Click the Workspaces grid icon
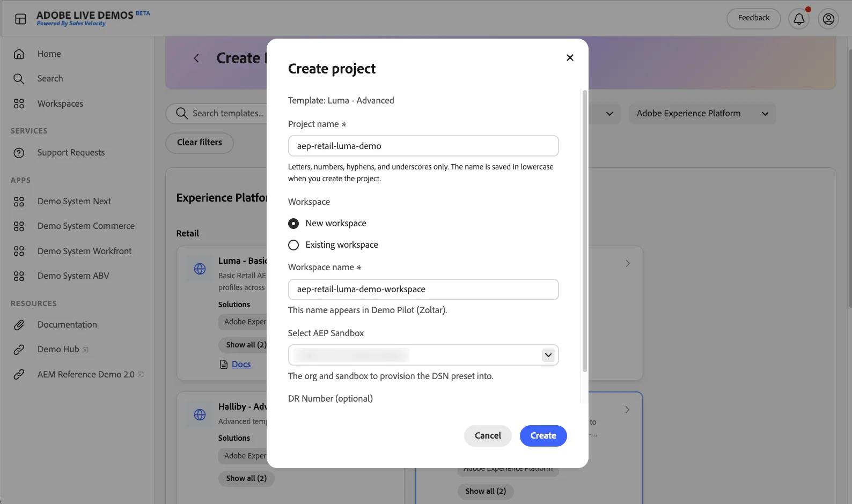Image resolution: width=852 pixels, height=504 pixels. click(x=19, y=103)
